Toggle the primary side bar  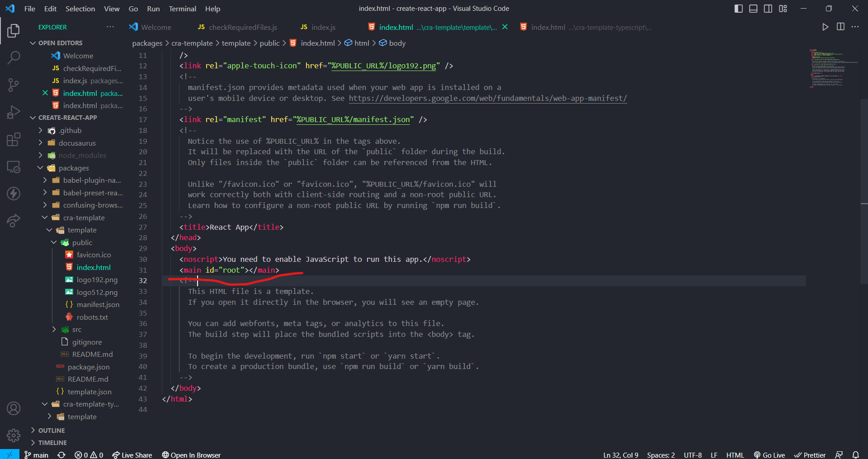click(738, 8)
